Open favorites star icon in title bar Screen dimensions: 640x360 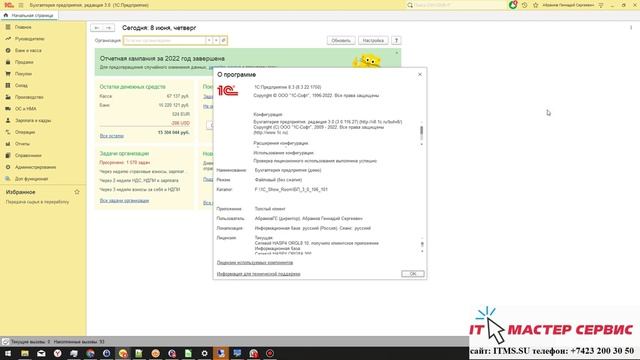pos(536,5)
